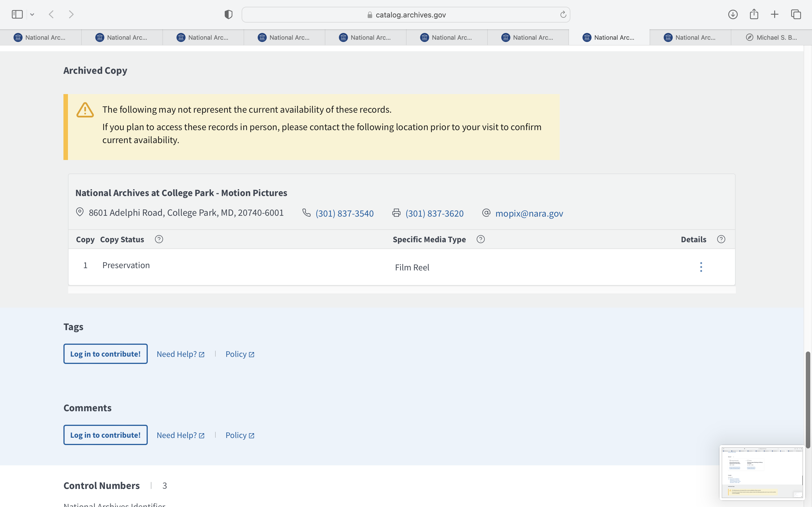Open the sidebar dropdown chevron
Screen dimensions: 812x507
[32, 14]
